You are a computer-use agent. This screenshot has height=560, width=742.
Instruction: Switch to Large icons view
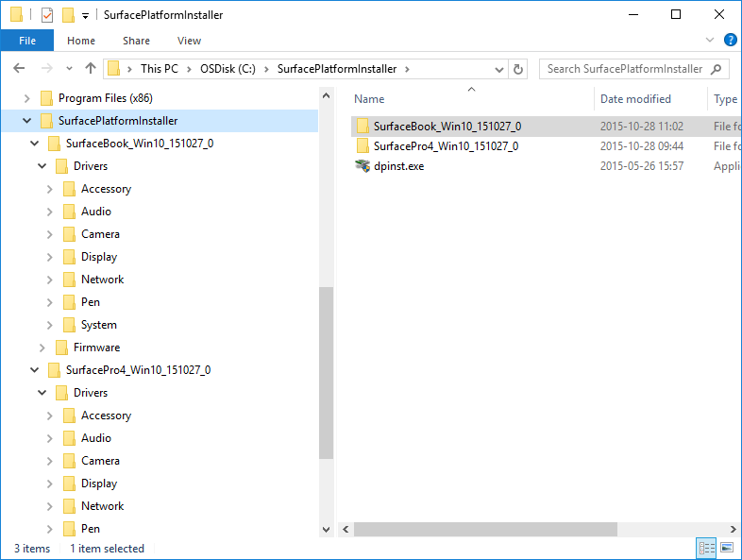click(x=726, y=548)
